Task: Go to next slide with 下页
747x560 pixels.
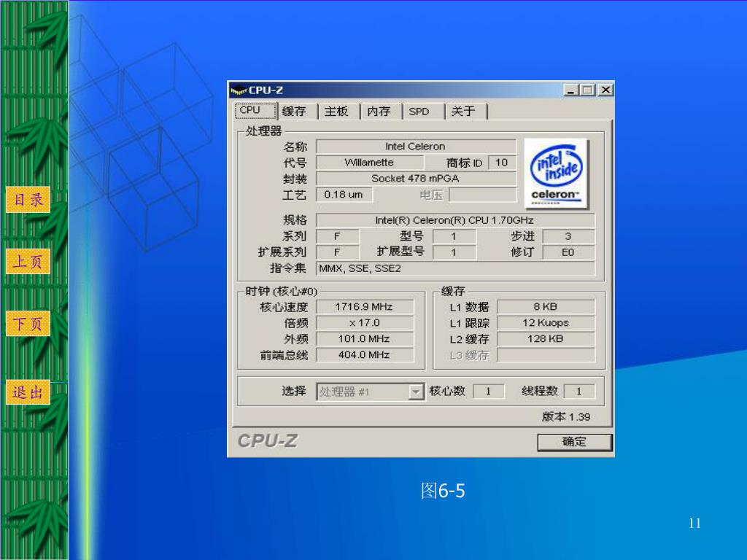Action: [x=28, y=324]
